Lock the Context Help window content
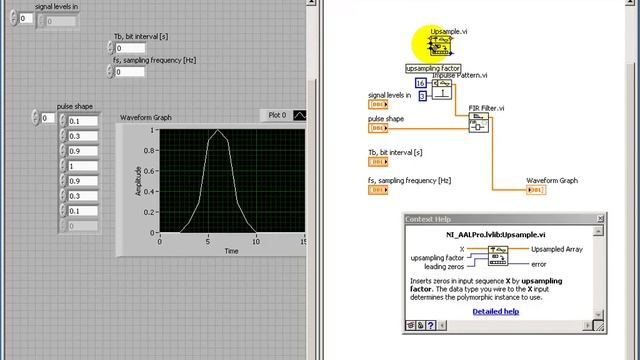 pos(420,325)
